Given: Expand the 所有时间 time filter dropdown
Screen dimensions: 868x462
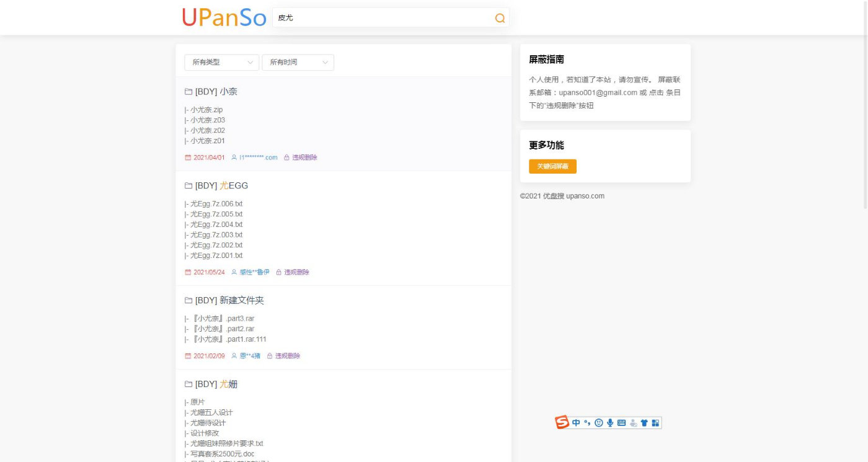Looking at the screenshot, I should coord(298,63).
